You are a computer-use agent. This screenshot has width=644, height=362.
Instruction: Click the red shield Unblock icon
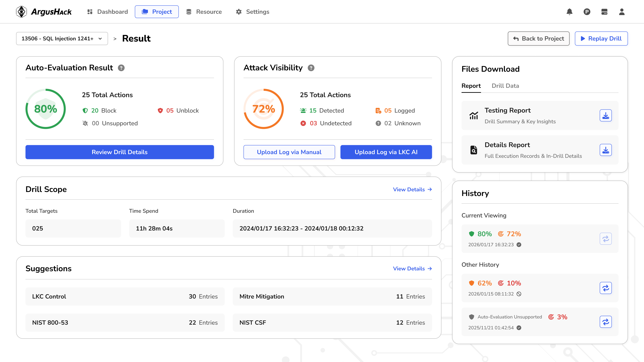click(160, 111)
